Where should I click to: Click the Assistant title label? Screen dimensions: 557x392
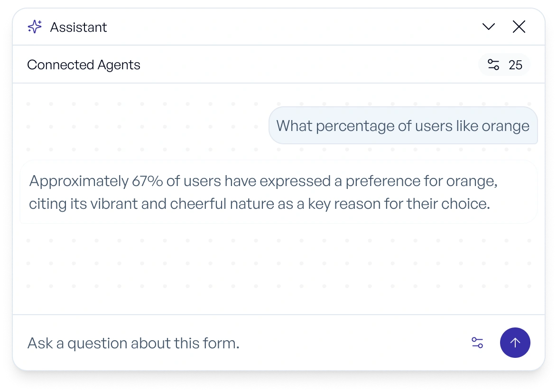(78, 27)
